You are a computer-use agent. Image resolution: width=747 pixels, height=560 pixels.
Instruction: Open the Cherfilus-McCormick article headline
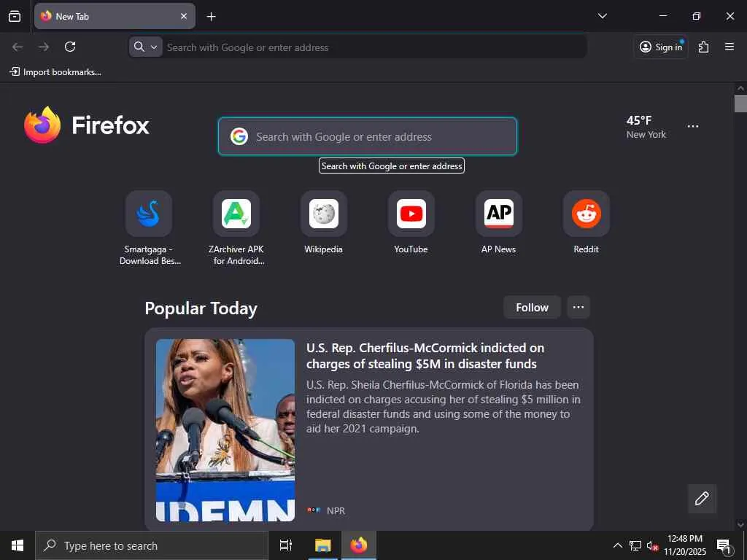pos(425,356)
